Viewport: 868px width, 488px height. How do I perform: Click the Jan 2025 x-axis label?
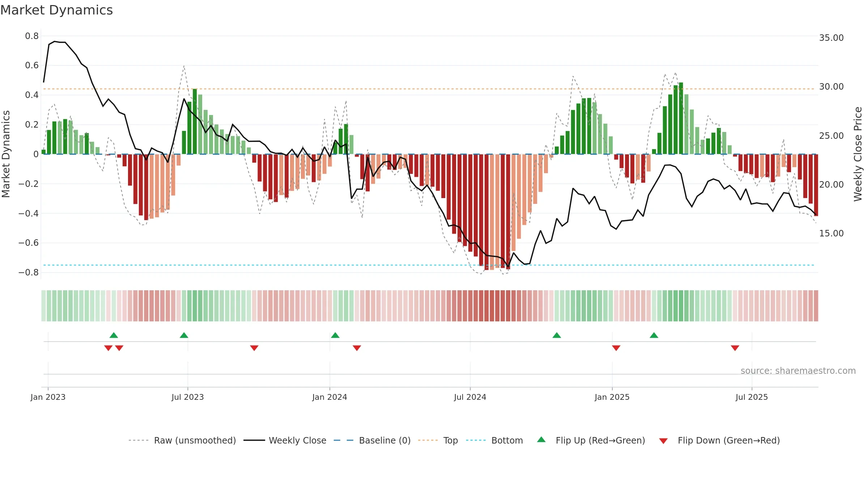(612, 397)
